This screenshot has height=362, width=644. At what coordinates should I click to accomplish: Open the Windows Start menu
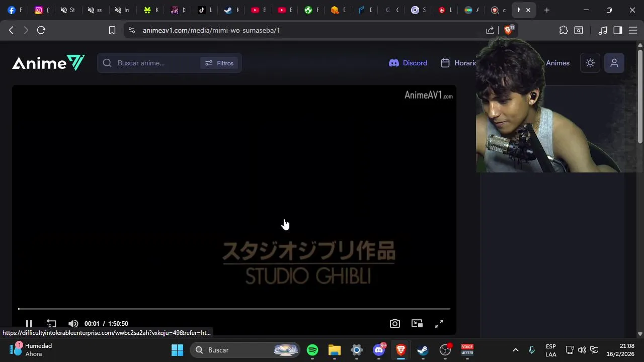[177, 350]
